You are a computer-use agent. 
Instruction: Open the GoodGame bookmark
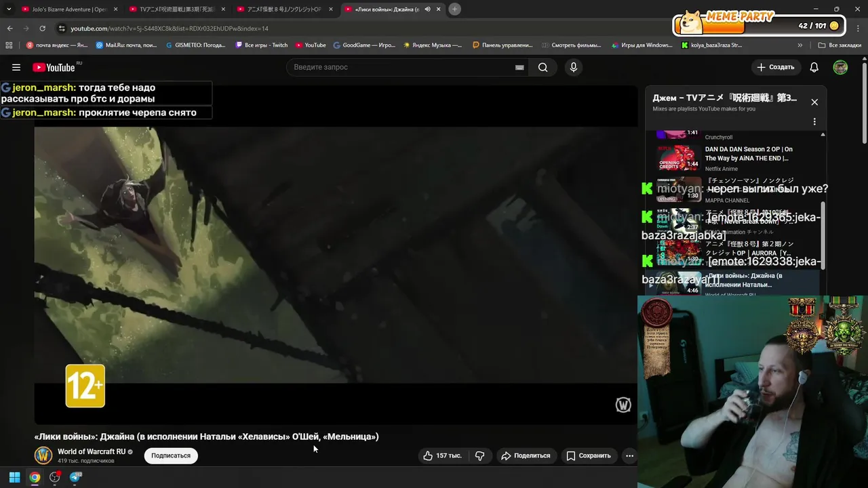pyautogui.click(x=364, y=45)
